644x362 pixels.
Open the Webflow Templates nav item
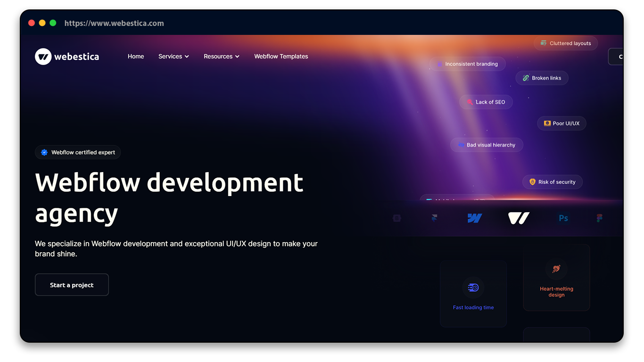[281, 57]
